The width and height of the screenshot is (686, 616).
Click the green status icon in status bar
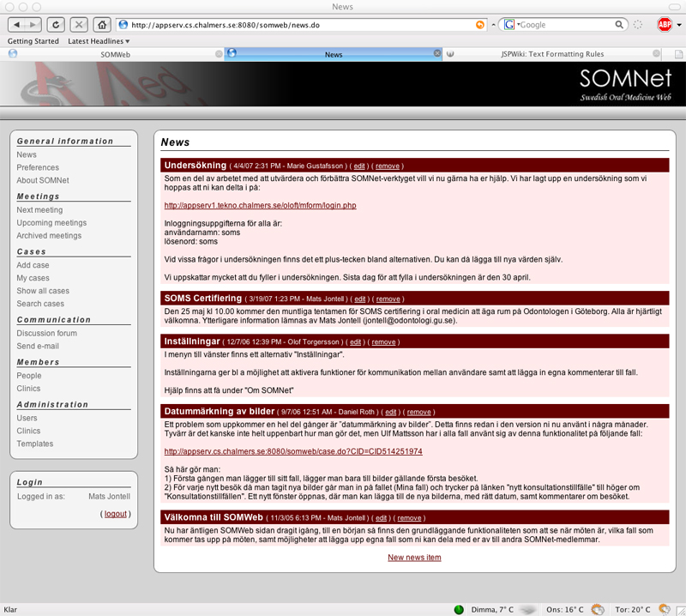point(459,609)
